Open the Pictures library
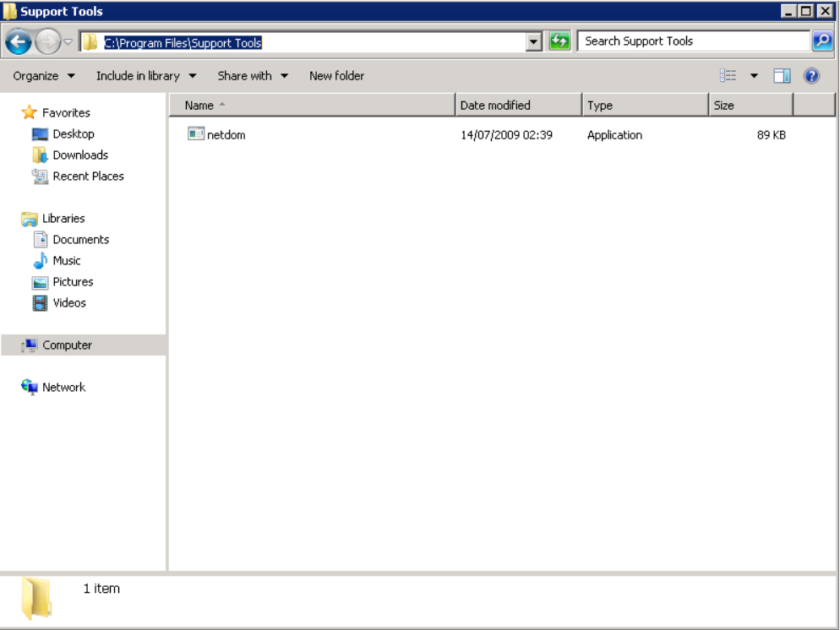The image size is (840, 630). 73,281
